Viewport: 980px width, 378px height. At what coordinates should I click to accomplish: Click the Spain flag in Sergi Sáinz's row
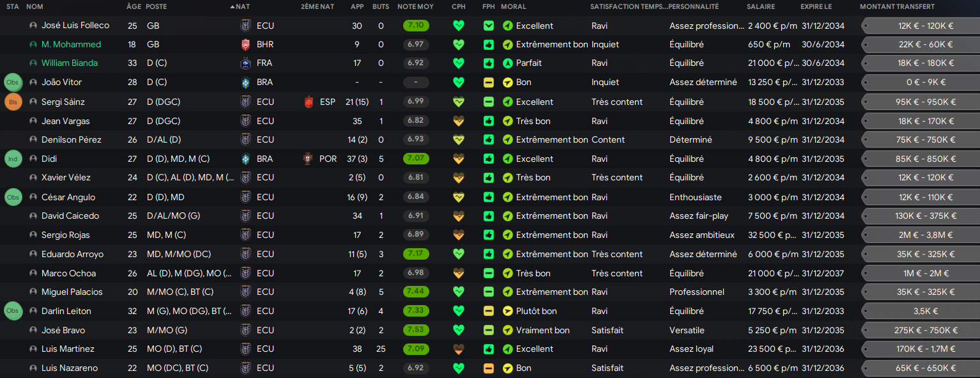(x=310, y=102)
